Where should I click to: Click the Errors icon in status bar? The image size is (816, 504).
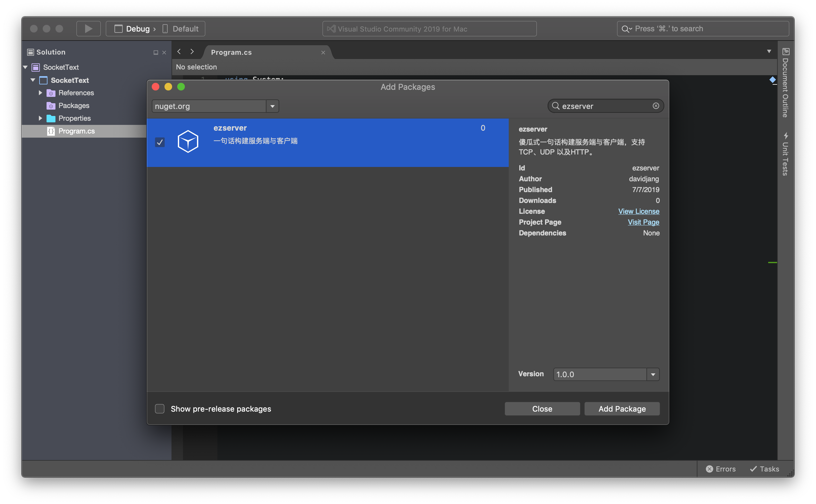pyautogui.click(x=709, y=469)
